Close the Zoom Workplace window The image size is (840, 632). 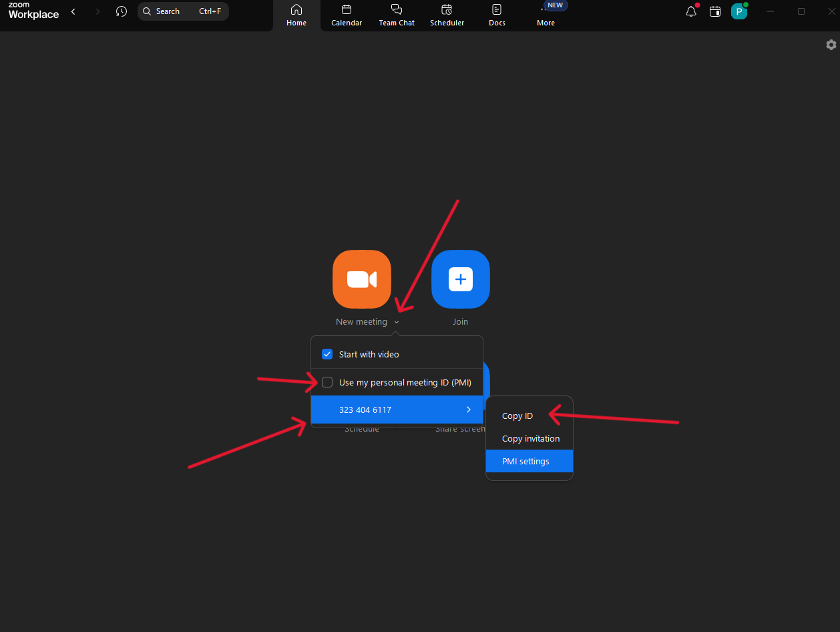[831, 11]
